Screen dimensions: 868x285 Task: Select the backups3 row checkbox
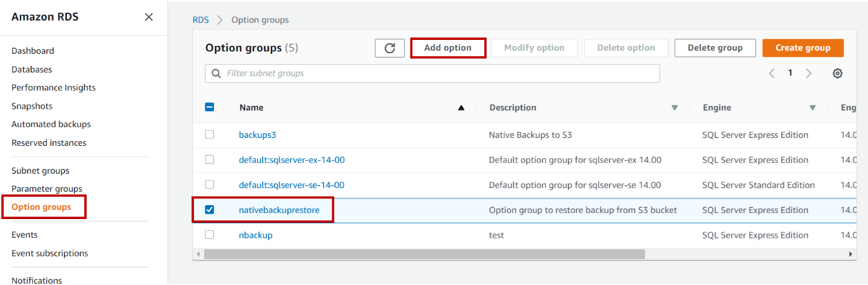(x=209, y=134)
